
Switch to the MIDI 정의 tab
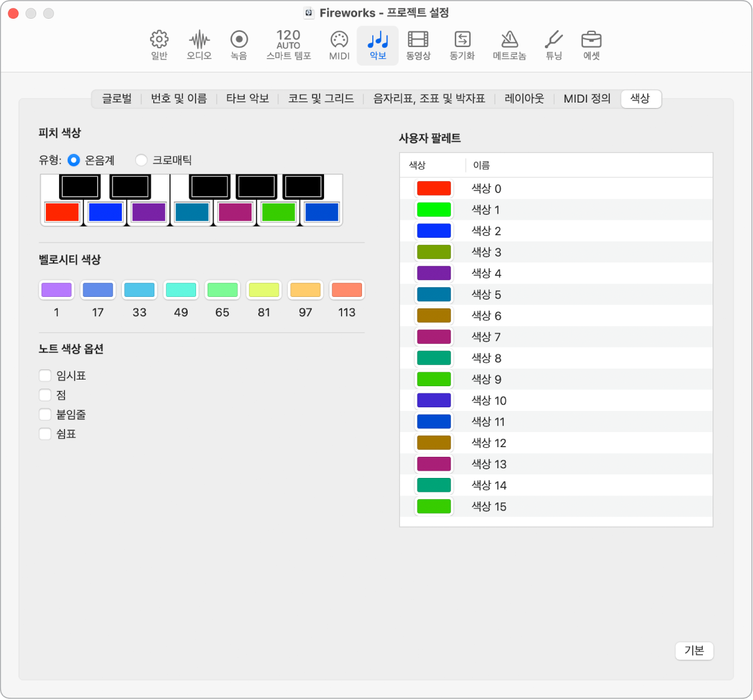(x=587, y=98)
